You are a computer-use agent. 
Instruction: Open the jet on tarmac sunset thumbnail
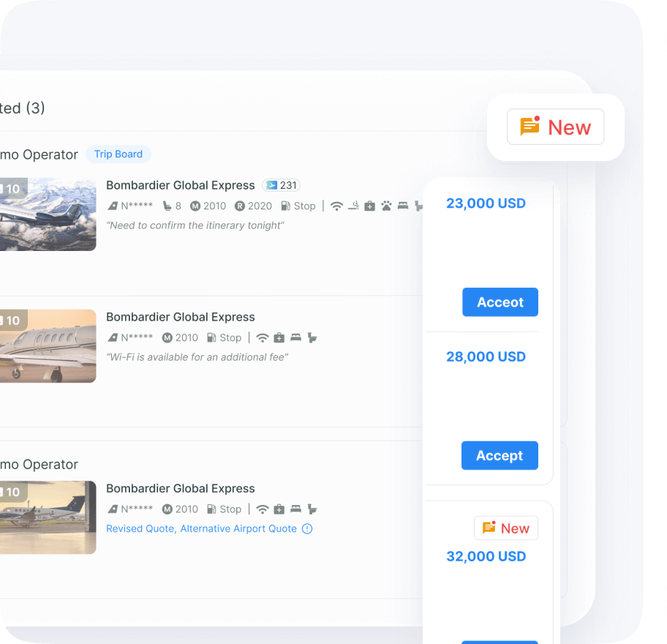tap(48, 346)
